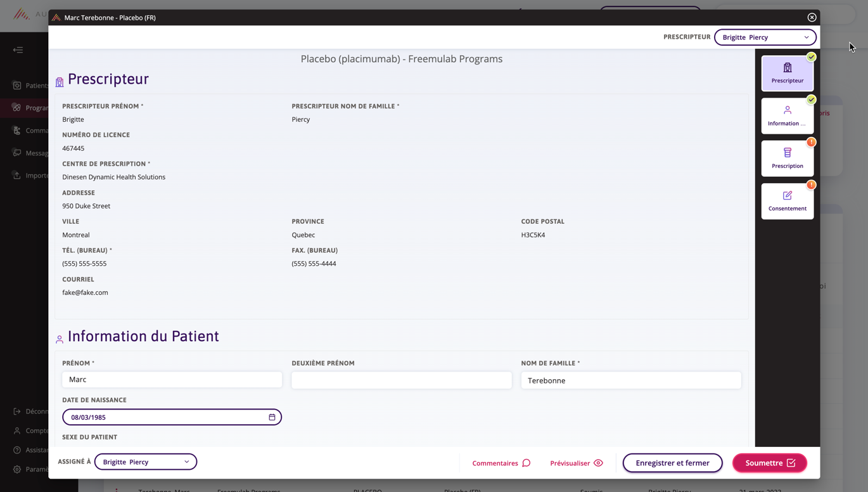Click the Assistance icon in sidebar

point(17,450)
